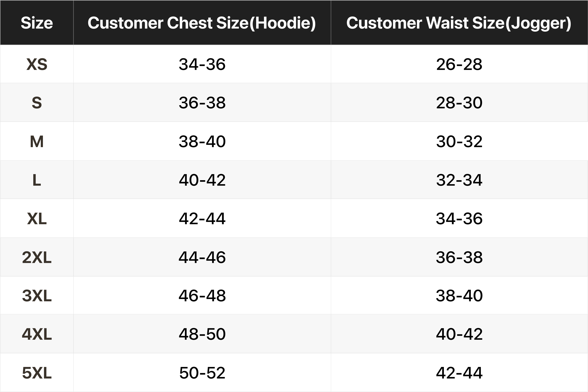Select the S size row label
The height and width of the screenshot is (392, 588).
(x=37, y=102)
